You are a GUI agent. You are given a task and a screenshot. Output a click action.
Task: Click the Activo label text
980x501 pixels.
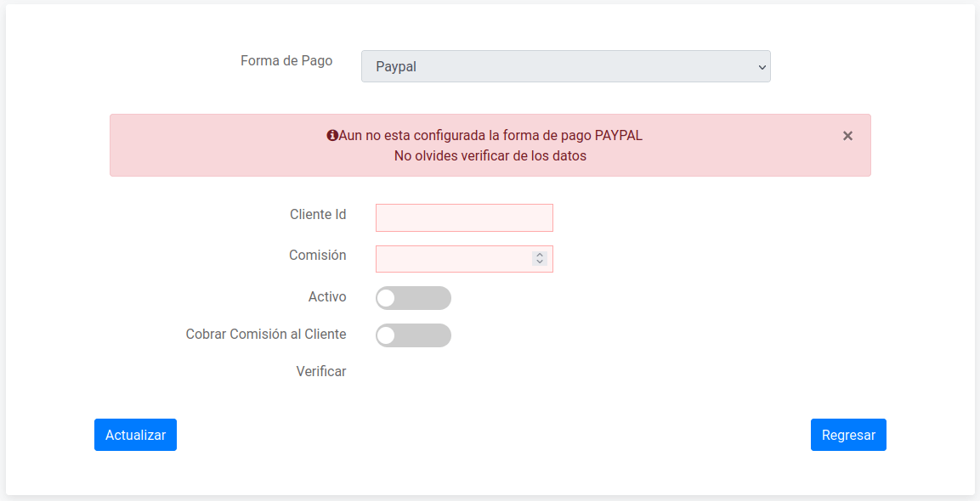[327, 296]
